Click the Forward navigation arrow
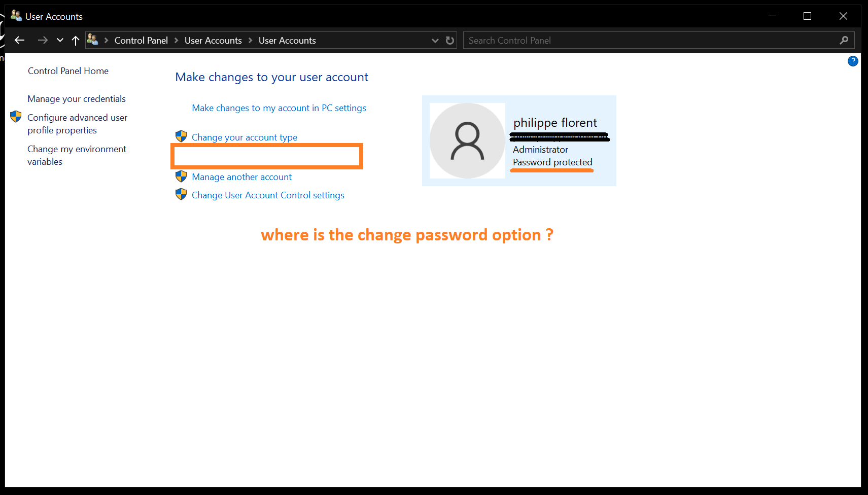Image resolution: width=868 pixels, height=495 pixels. pyautogui.click(x=43, y=41)
